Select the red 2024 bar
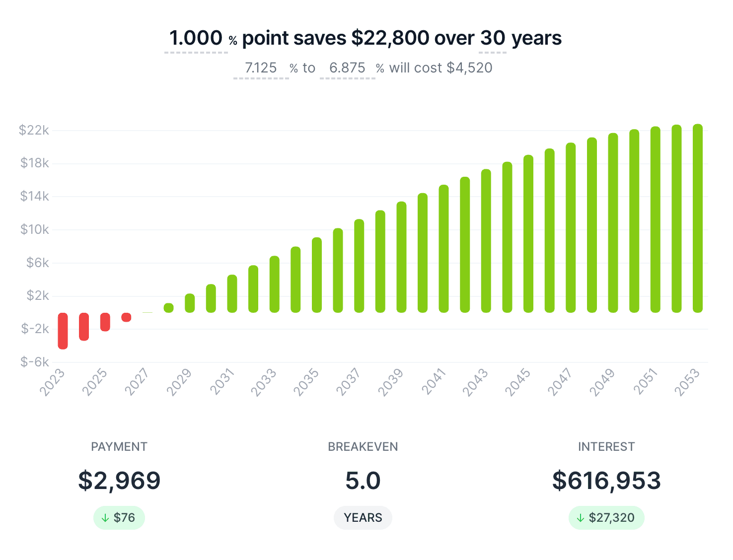This screenshot has height=560, width=733. [x=84, y=327]
